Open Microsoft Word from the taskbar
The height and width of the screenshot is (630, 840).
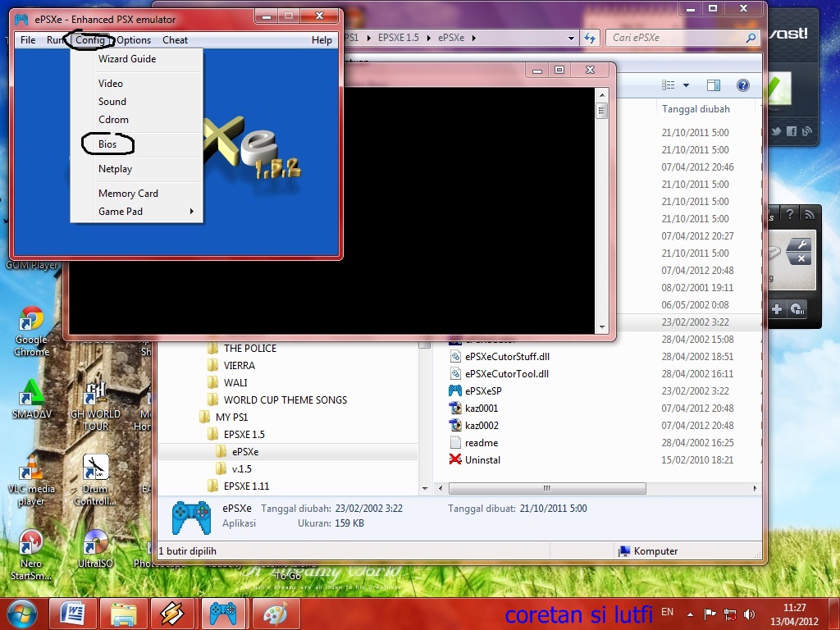(x=73, y=614)
